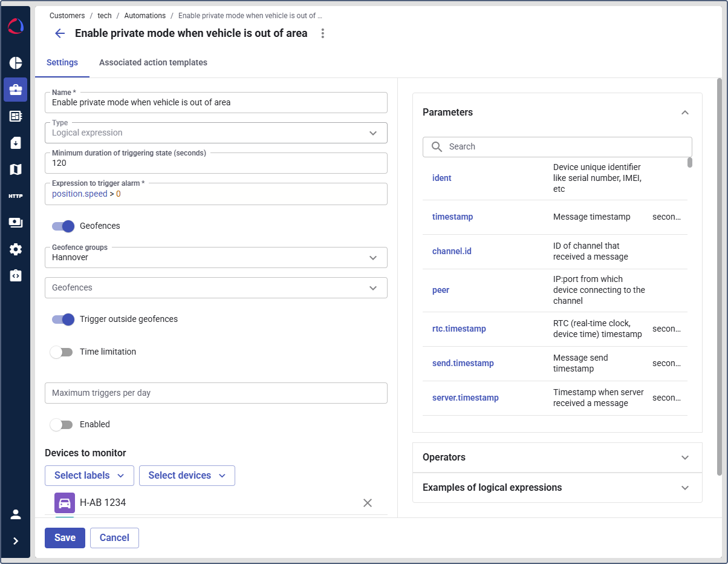Click the user profile icon
Screen dimensions: 728x564
coord(16,514)
